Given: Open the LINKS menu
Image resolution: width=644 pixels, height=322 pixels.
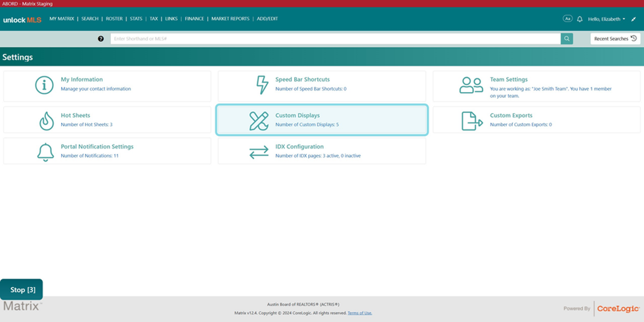Looking at the screenshot, I should 171,18.
